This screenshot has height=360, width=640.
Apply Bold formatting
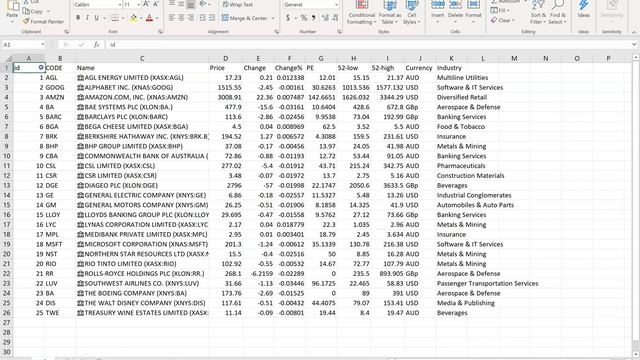click(x=78, y=18)
